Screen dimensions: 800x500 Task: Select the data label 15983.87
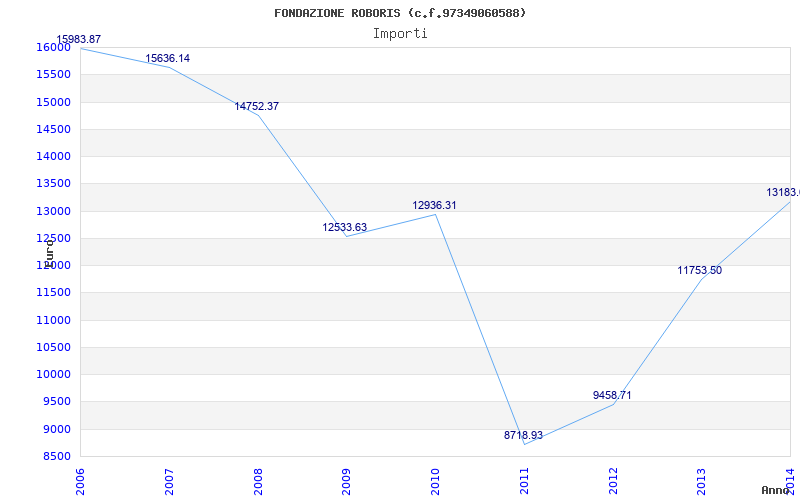(79, 39)
